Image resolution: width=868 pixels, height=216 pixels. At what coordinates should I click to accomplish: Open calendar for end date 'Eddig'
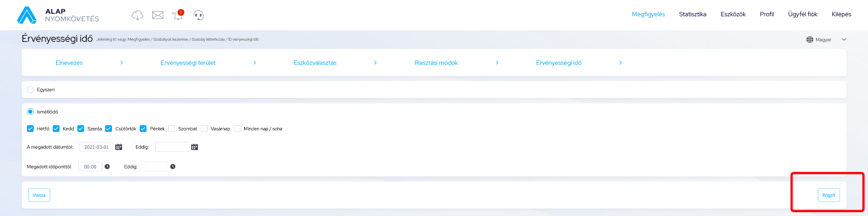pos(195,147)
